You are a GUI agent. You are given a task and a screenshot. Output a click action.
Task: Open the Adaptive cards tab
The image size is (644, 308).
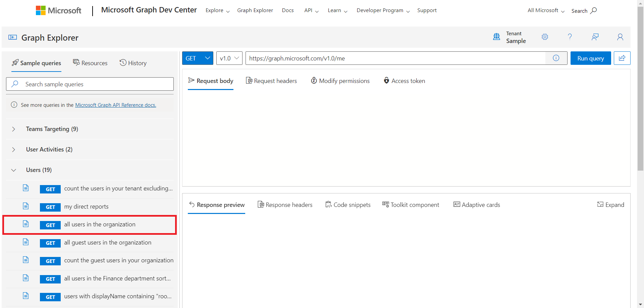(477, 205)
